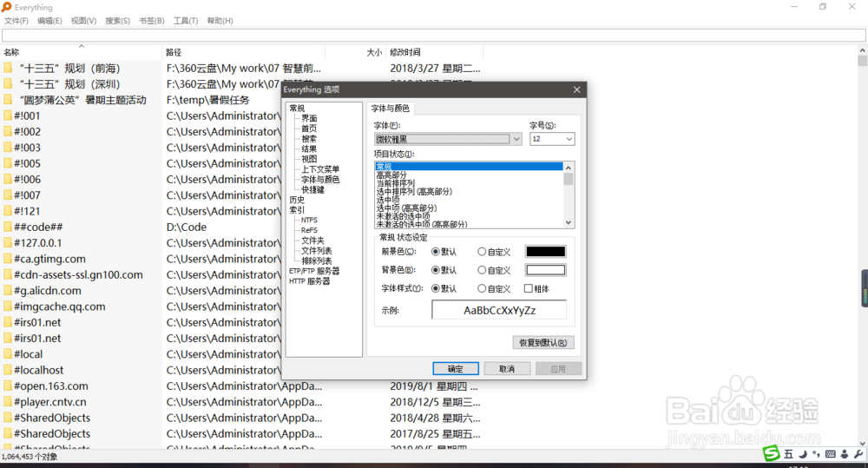868x468 pixels.
Task: Click folder icon next to #!121
Action: click(8, 211)
